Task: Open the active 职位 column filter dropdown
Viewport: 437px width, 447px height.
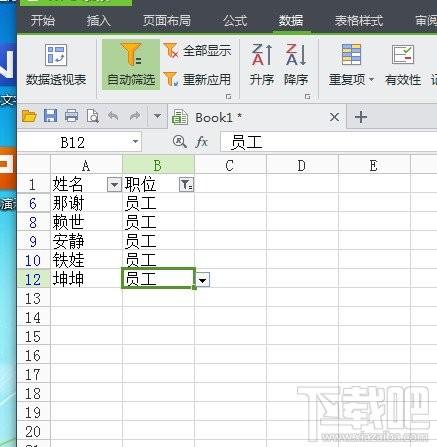Action: coord(186,184)
